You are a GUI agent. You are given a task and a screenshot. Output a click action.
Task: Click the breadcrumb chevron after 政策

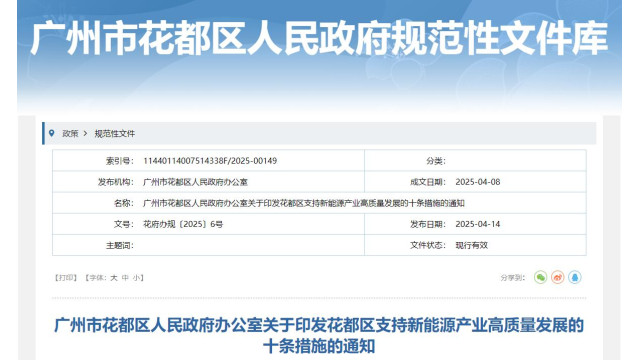pos(85,133)
